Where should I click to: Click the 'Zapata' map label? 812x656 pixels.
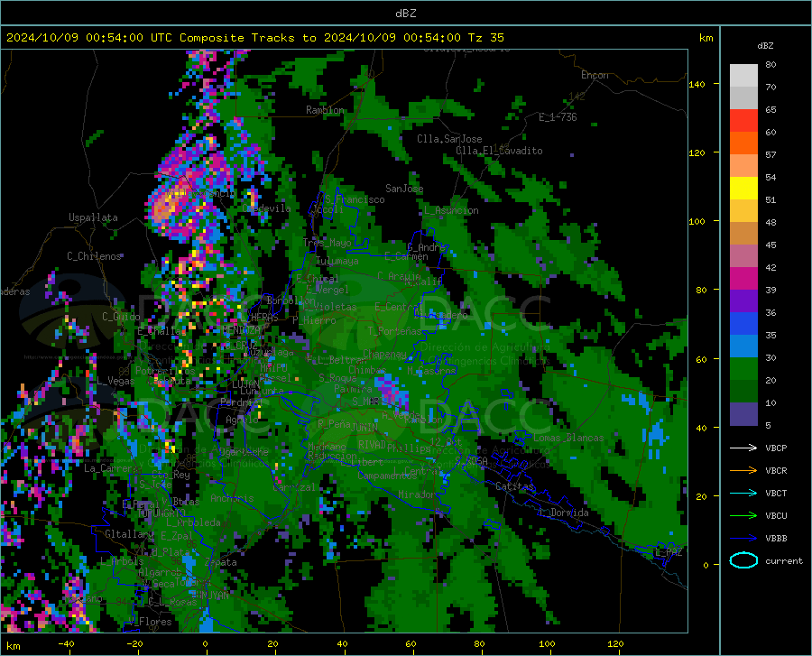pos(221,562)
